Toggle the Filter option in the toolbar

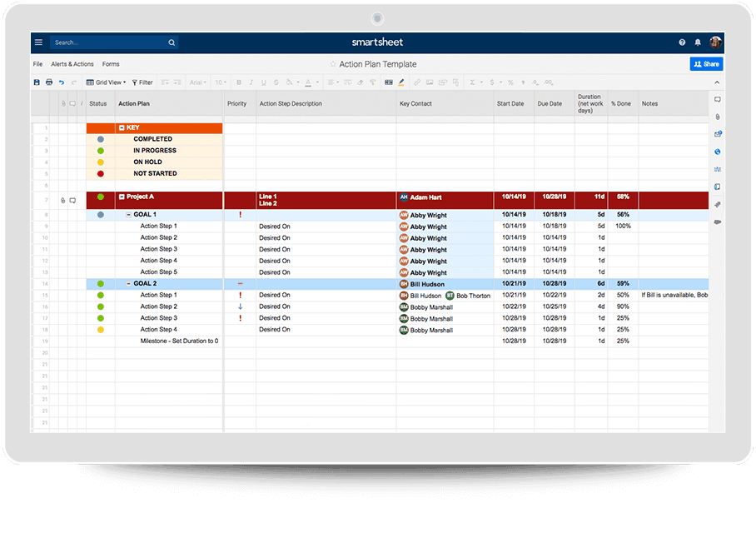coord(142,82)
